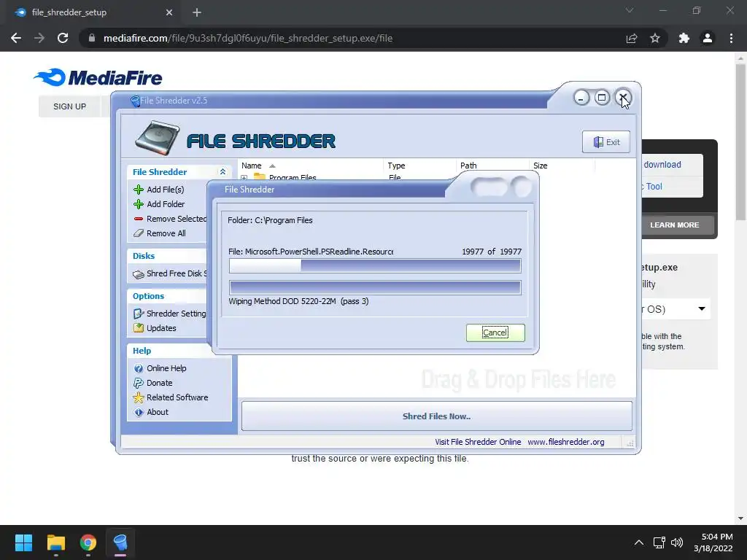
Task: Click the Path column header
Action: tap(492, 166)
